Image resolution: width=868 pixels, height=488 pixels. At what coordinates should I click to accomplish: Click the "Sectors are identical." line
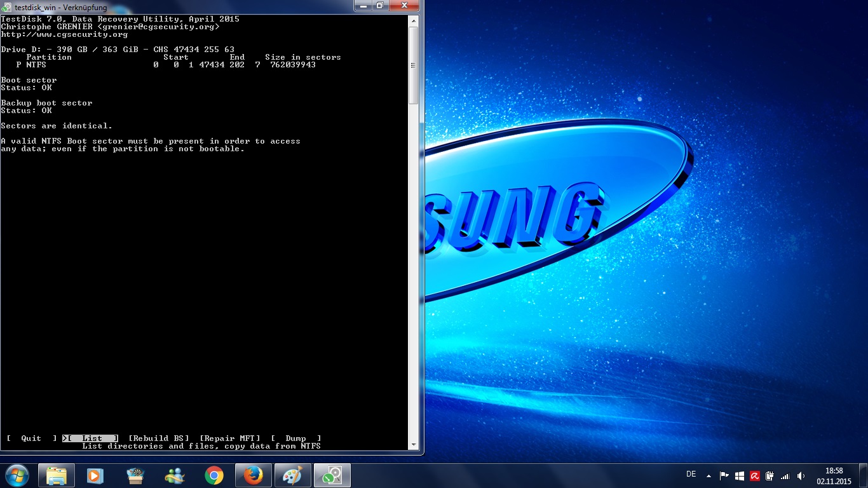point(57,126)
